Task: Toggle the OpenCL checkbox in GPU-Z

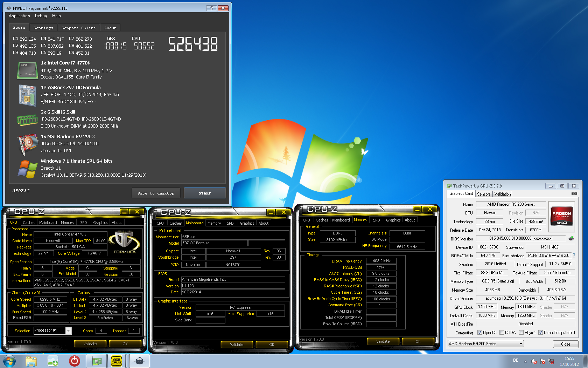Action: (480, 333)
